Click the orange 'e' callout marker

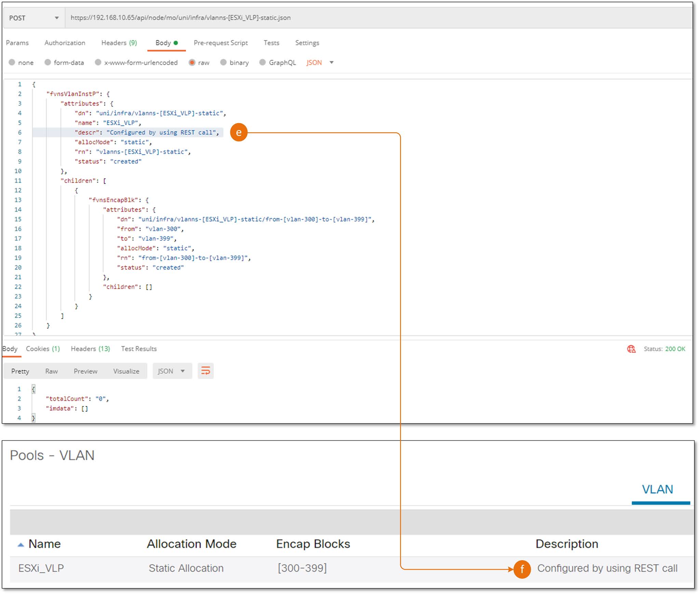point(239,132)
